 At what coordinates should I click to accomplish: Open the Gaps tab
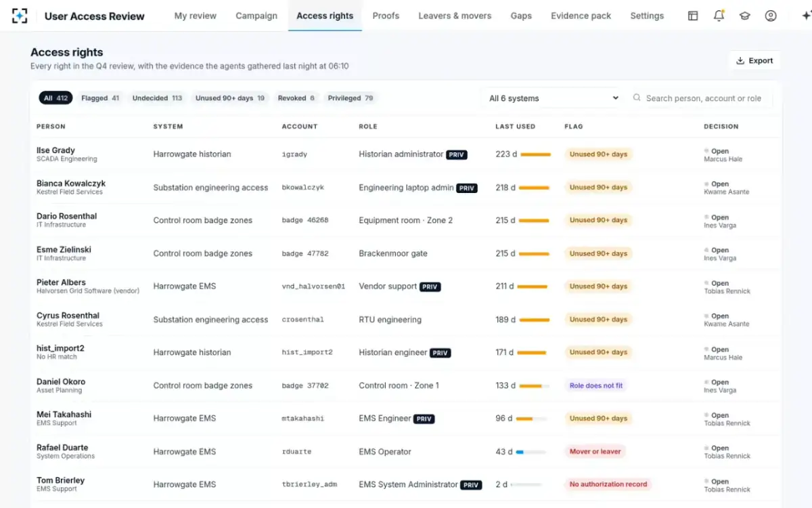tap(521, 16)
